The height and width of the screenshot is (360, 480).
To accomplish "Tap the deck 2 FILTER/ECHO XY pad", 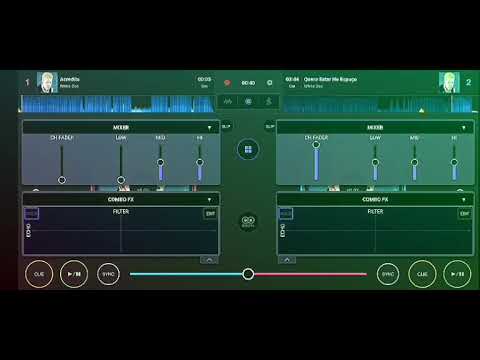I will click(x=375, y=230).
